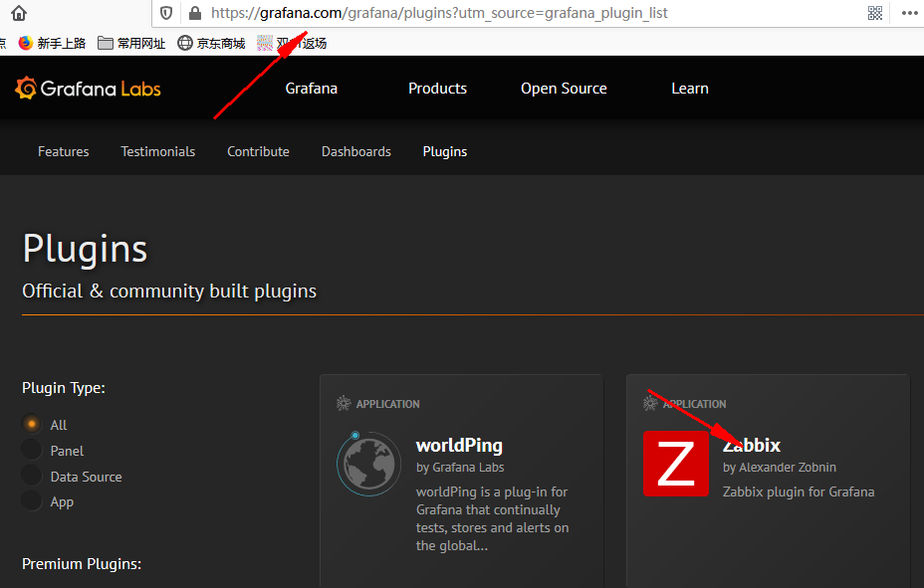Image resolution: width=924 pixels, height=588 pixels.
Task: Click the browser home icon
Action: point(19,13)
